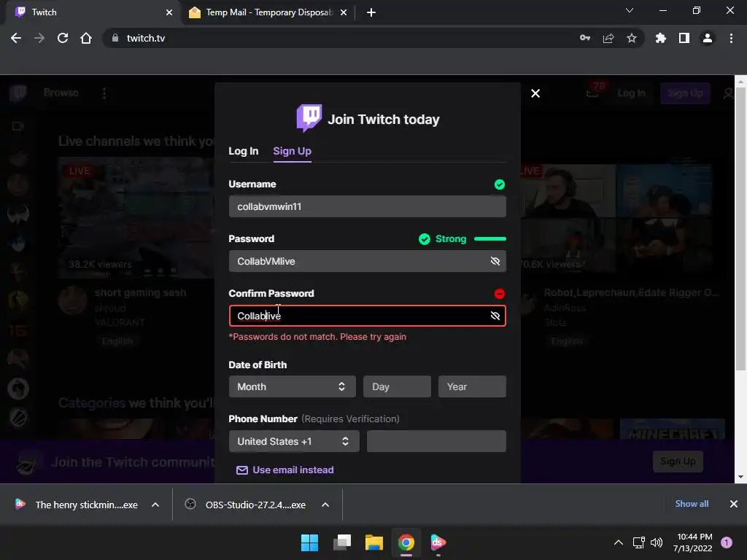The height and width of the screenshot is (560, 747).
Task: Open the network status tray icon
Action: tap(639, 542)
